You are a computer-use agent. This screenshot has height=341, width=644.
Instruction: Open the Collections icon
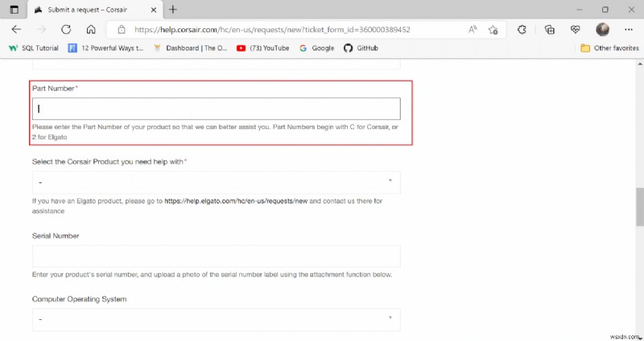[549, 29]
